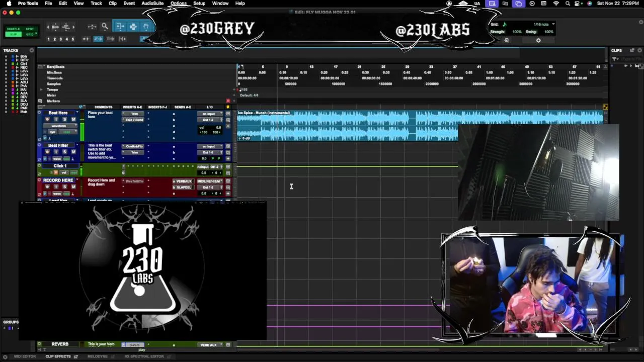Image resolution: width=644 pixels, height=362 pixels.
Task: Open the AudioSuite menu
Action: (x=152, y=4)
